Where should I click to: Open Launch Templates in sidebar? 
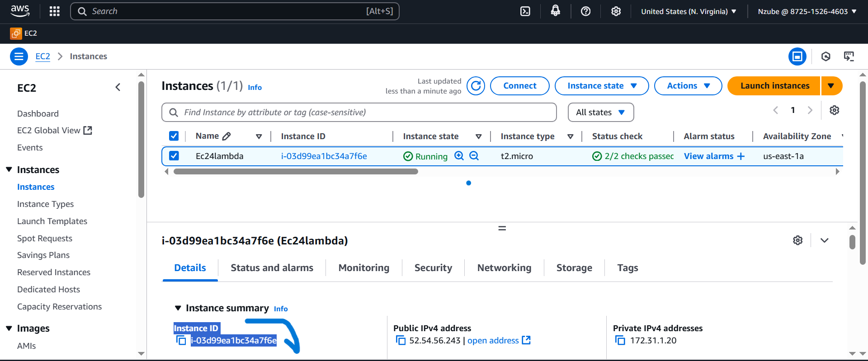[x=52, y=221]
